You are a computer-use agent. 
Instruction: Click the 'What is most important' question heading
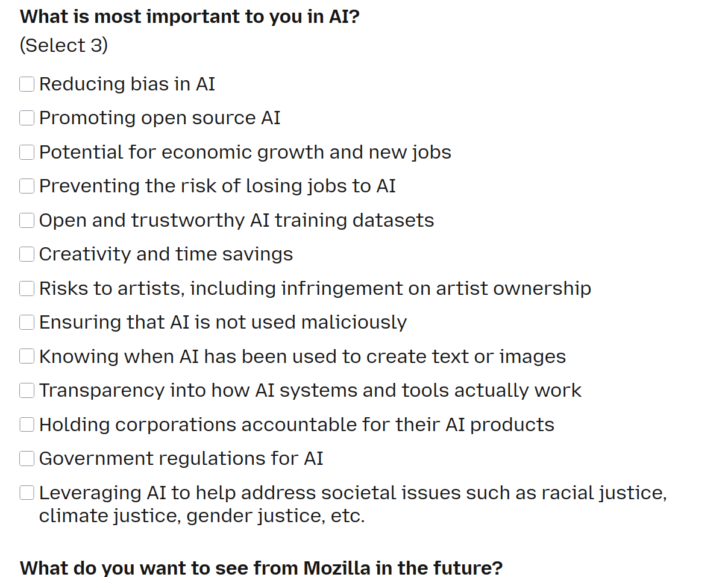click(190, 16)
